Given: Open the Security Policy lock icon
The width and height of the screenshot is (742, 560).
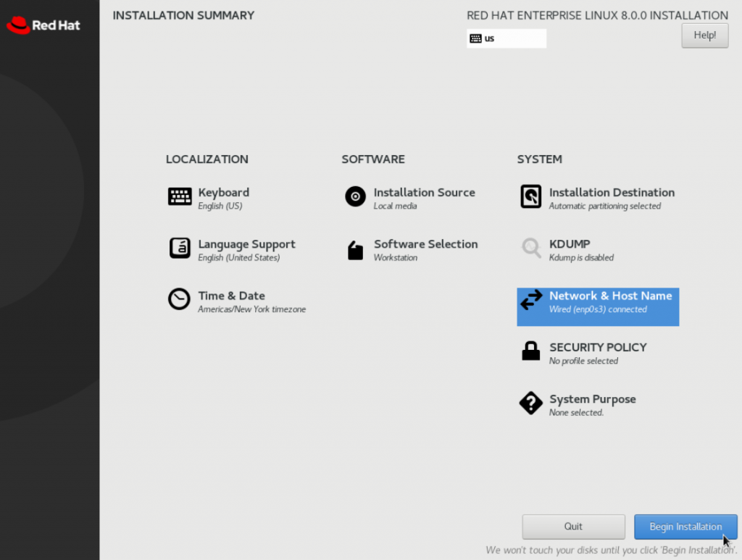Looking at the screenshot, I should coord(531,351).
